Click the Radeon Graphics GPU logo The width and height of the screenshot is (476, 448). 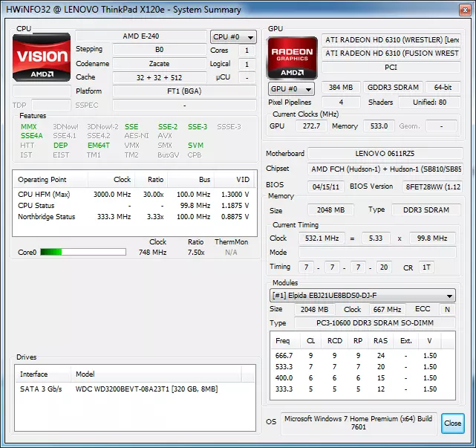(292, 58)
